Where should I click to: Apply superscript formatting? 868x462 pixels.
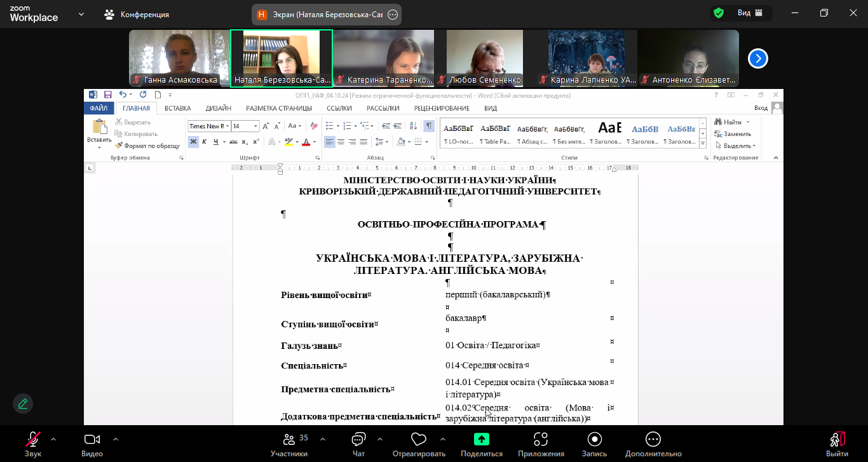point(255,142)
